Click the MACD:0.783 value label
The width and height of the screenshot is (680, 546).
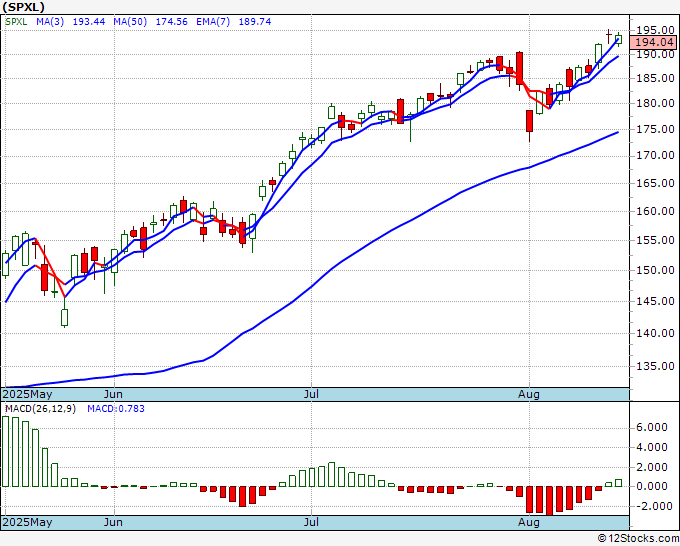[x=116, y=409]
